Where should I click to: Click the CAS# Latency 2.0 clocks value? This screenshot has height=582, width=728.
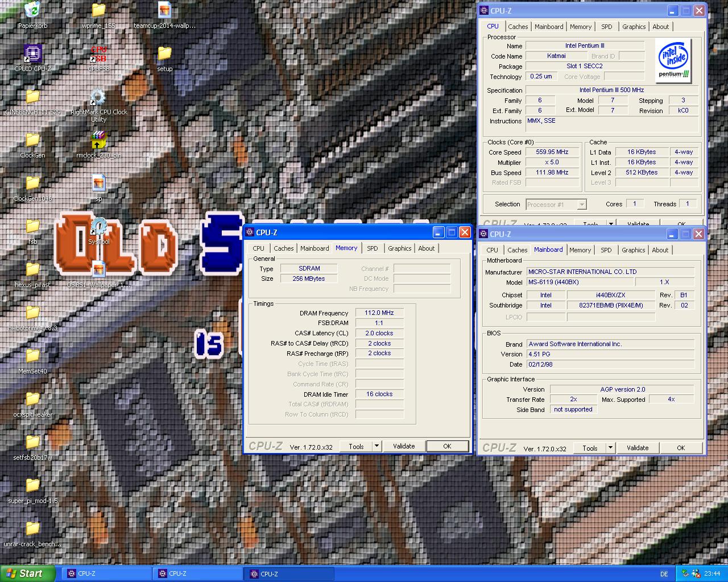379,333
